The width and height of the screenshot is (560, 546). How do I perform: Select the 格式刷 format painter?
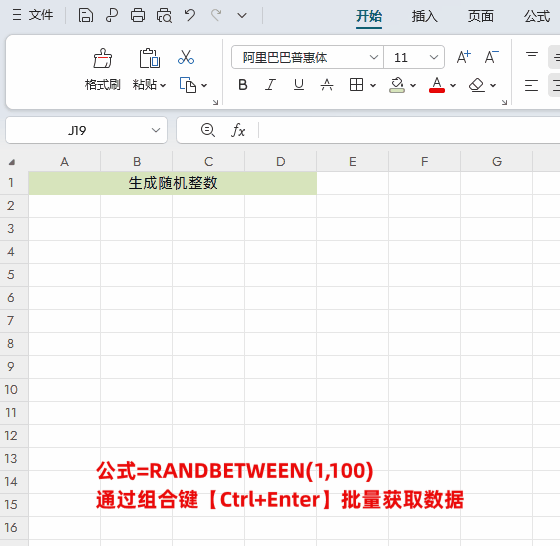102,70
